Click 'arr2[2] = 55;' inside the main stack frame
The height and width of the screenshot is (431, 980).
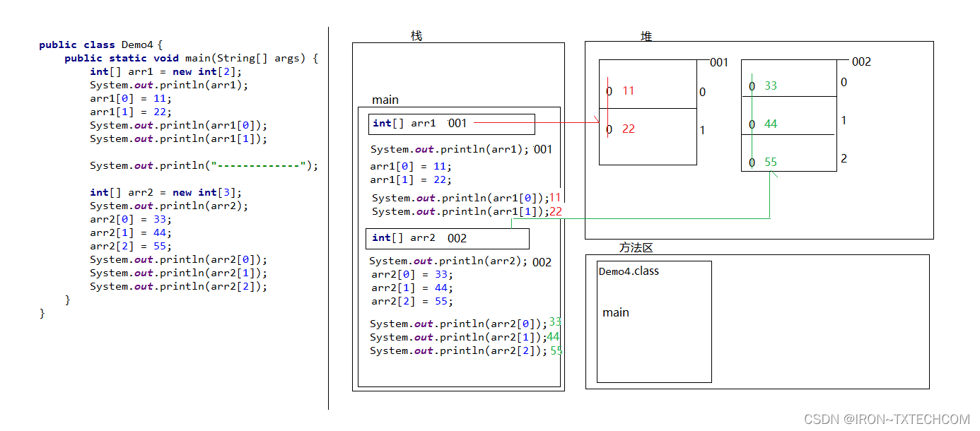(x=412, y=301)
